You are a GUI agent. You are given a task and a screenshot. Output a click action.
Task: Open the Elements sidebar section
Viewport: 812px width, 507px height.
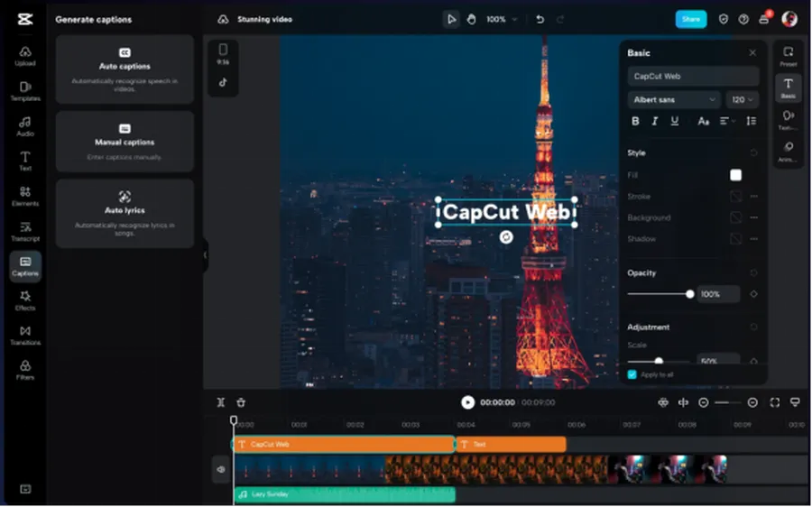tap(25, 197)
